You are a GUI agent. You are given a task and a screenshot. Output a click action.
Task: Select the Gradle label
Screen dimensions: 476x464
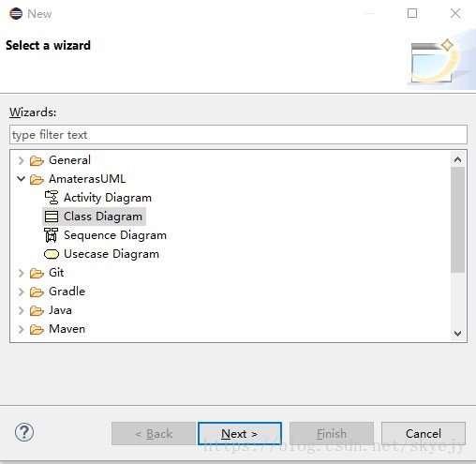tap(67, 292)
